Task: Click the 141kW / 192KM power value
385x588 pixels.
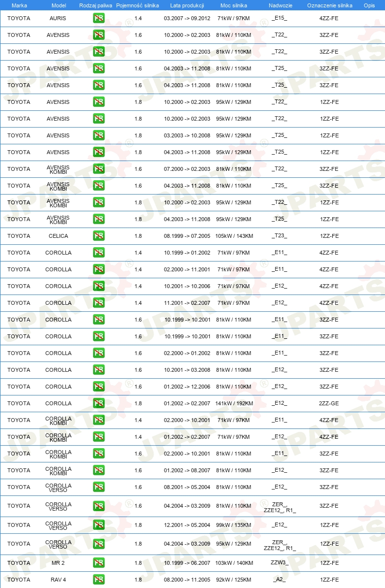Action: [234, 403]
